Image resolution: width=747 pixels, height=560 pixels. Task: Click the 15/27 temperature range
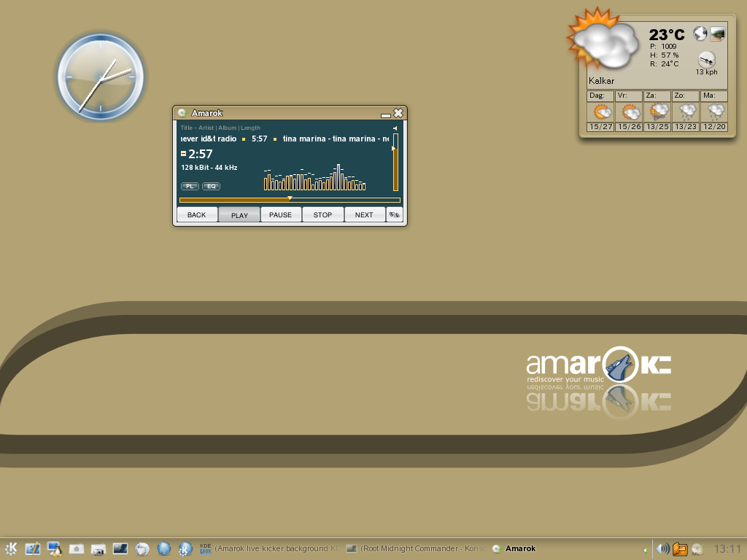pyautogui.click(x=600, y=127)
